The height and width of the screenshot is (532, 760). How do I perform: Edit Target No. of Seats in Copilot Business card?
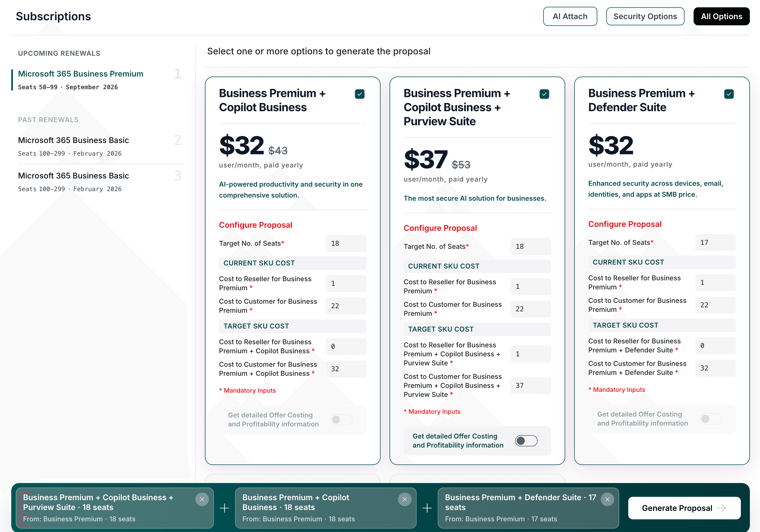click(x=346, y=243)
